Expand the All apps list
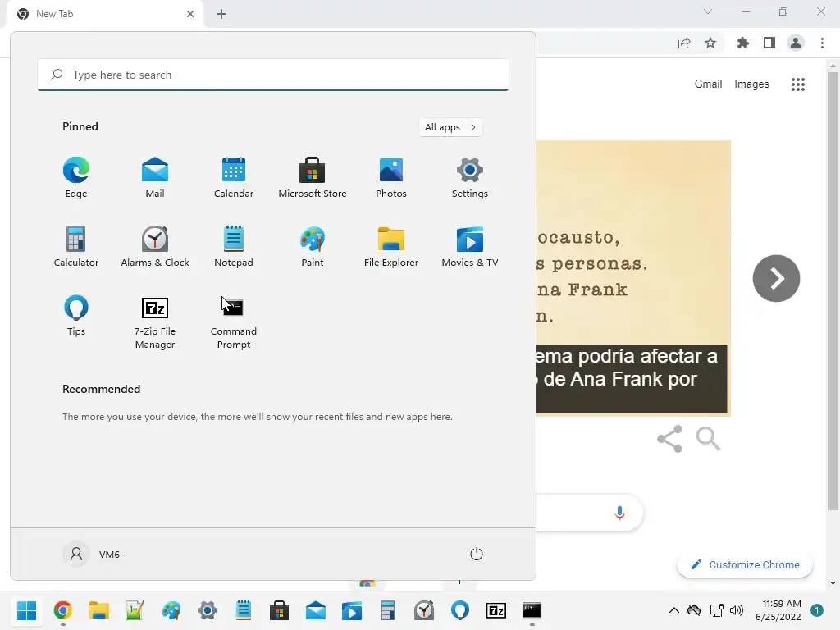The height and width of the screenshot is (630, 840). point(450,127)
